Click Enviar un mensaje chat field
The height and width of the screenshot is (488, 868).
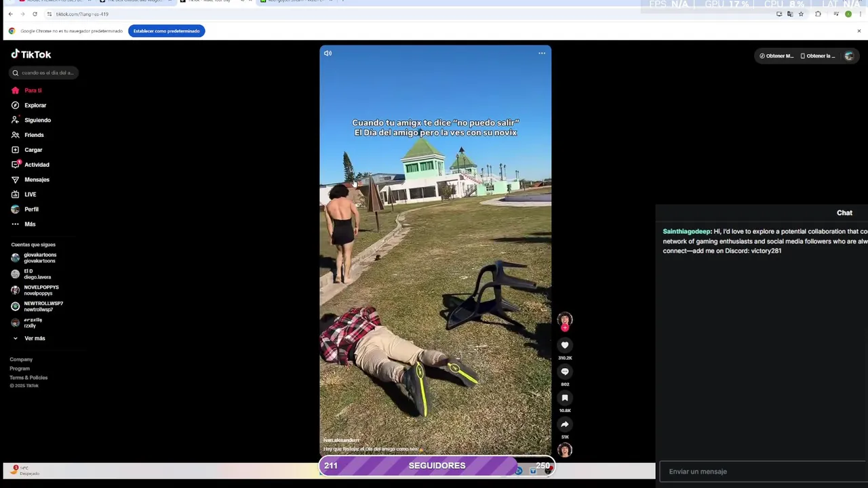764,471
